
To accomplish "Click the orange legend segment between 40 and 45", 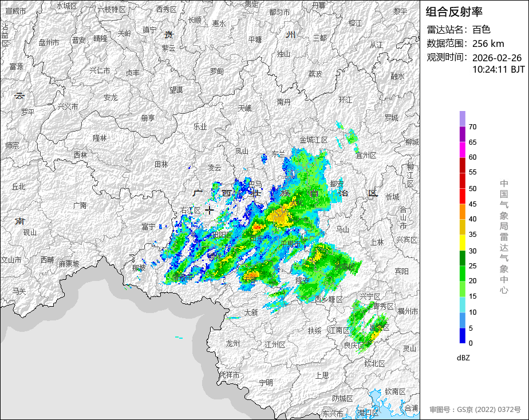I will pos(462,212).
